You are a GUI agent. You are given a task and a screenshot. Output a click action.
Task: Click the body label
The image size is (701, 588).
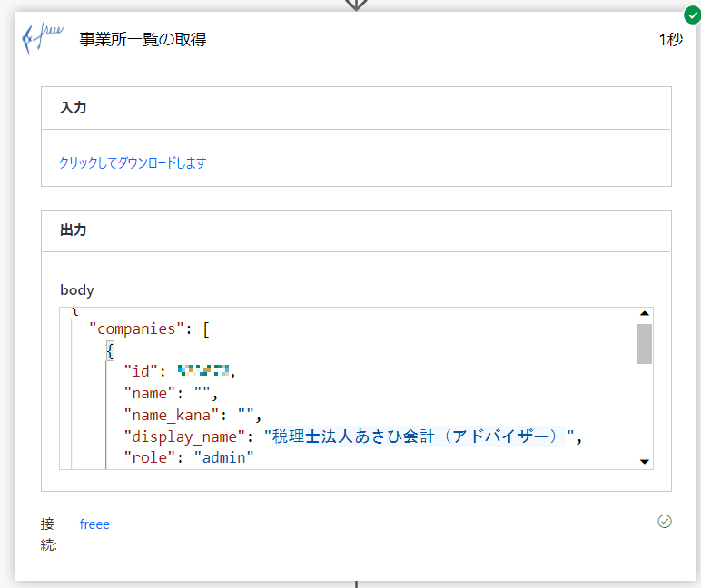point(77,290)
